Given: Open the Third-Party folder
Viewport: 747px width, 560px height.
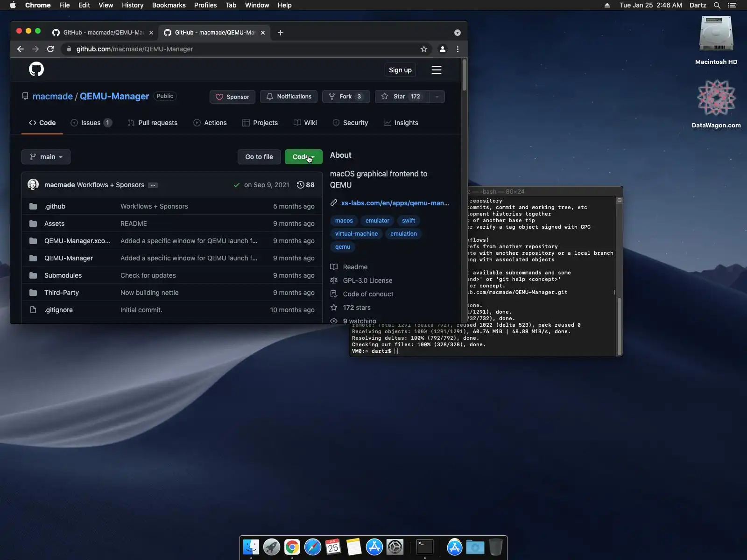Looking at the screenshot, I should point(62,293).
